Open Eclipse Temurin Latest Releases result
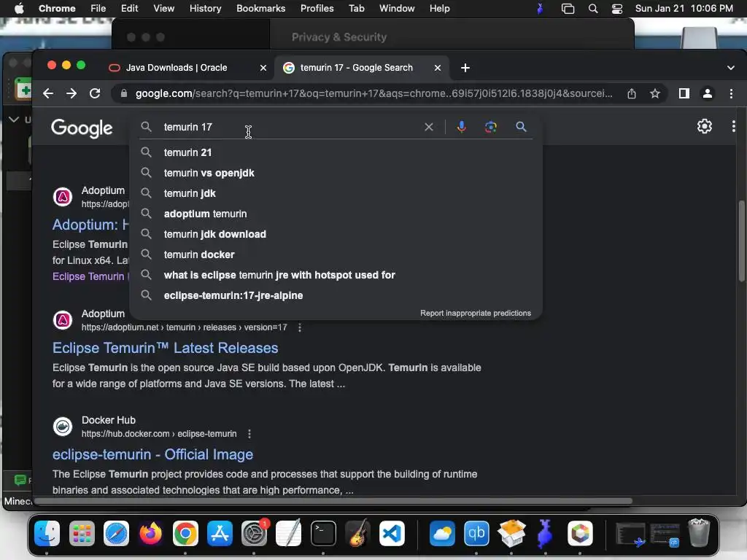The height and width of the screenshot is (560, 747). point(166,348)
